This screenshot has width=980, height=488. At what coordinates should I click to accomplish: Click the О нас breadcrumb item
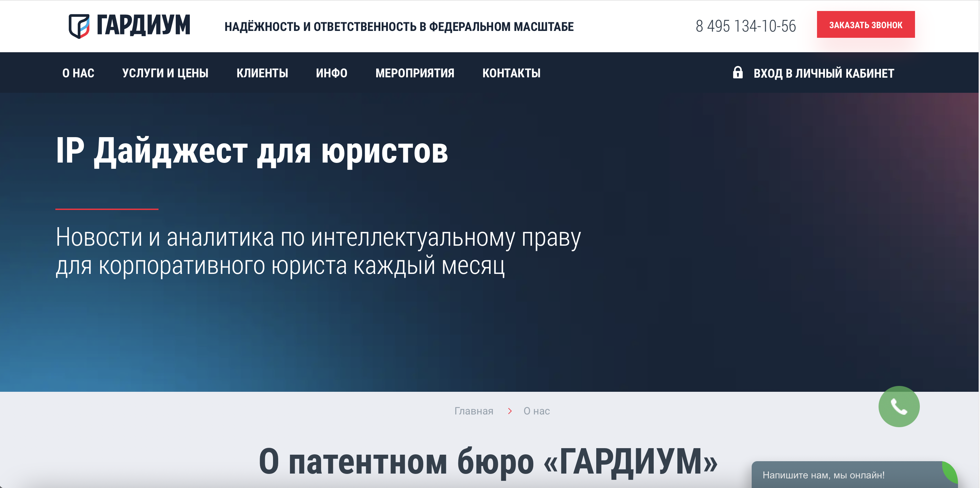(x=536, y=411)
